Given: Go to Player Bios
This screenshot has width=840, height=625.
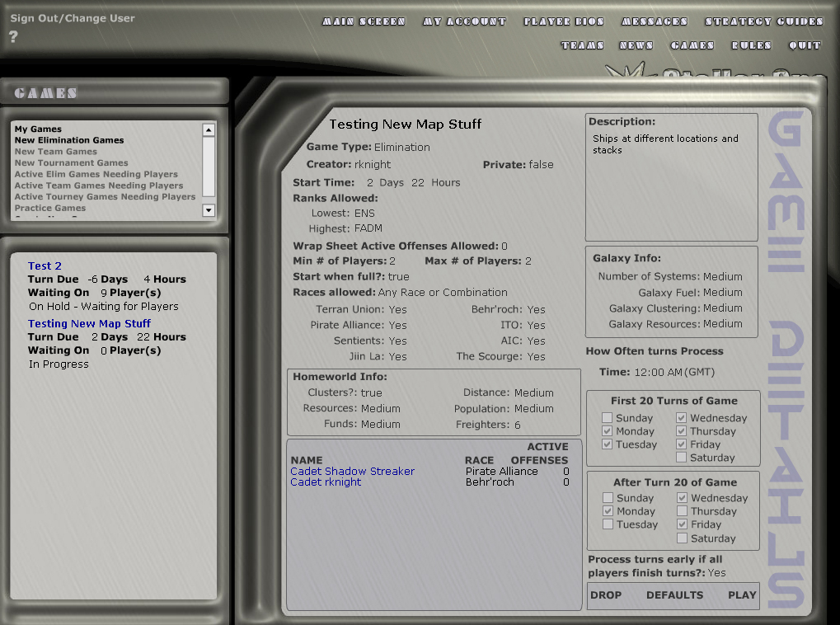Looking at the screenshot, I should tap(564, 21).
